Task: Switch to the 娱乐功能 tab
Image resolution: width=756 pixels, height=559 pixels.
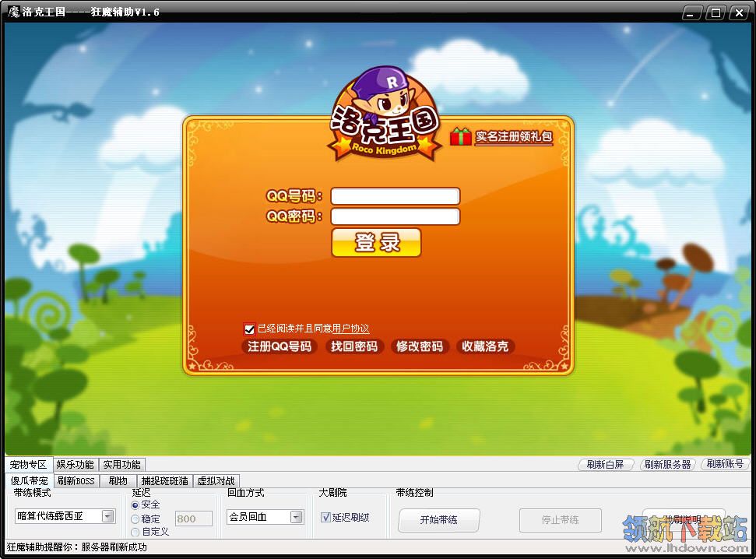Action: [x=75, y=465]
